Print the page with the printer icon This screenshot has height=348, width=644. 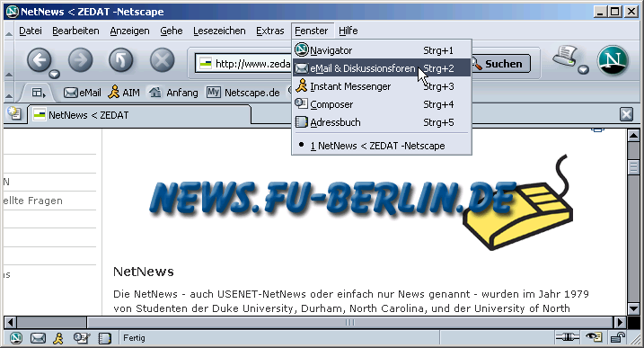pyautogui.click(x=566, y=57)
